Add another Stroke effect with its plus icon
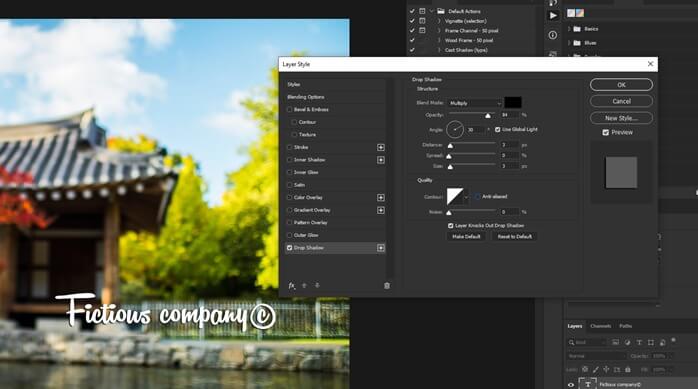The height and width of the screenshot is (389, 698). [381, 147]
